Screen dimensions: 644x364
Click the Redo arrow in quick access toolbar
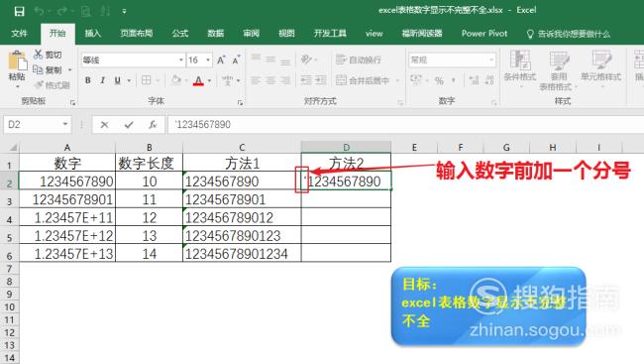62,11
